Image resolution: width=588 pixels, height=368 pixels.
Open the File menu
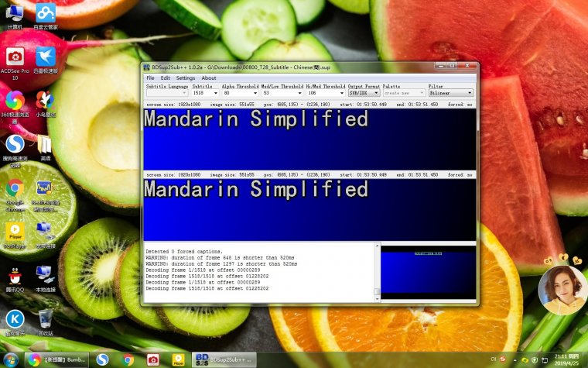point(150,78)
